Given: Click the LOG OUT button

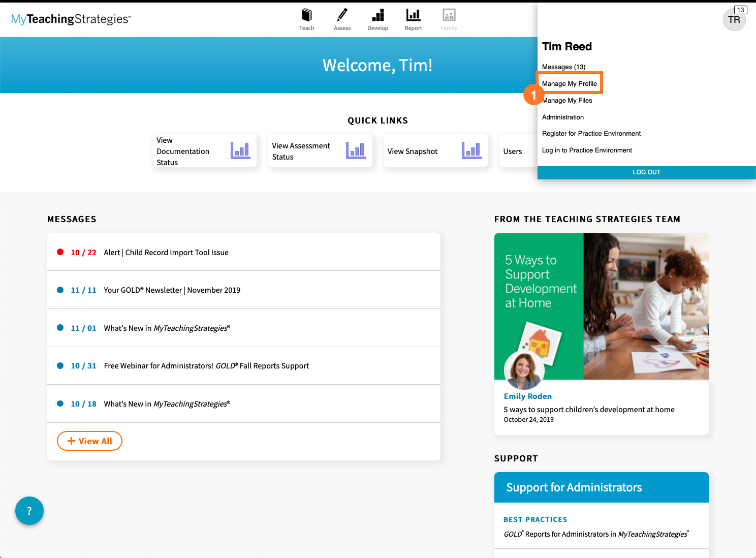Looking at the screenshot, I should coord(646,172).
